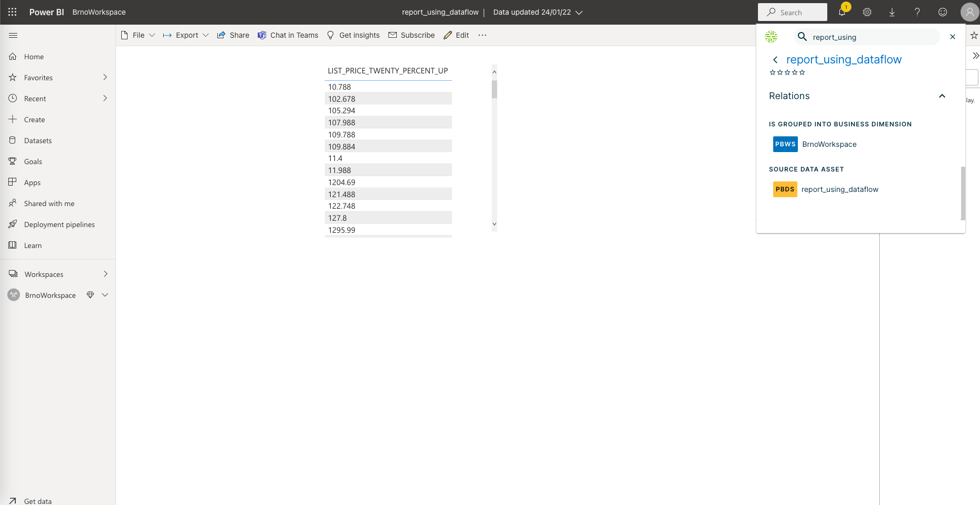Click the Download apps icon in the header
The image size is (980, 505).
pos(892,12)
